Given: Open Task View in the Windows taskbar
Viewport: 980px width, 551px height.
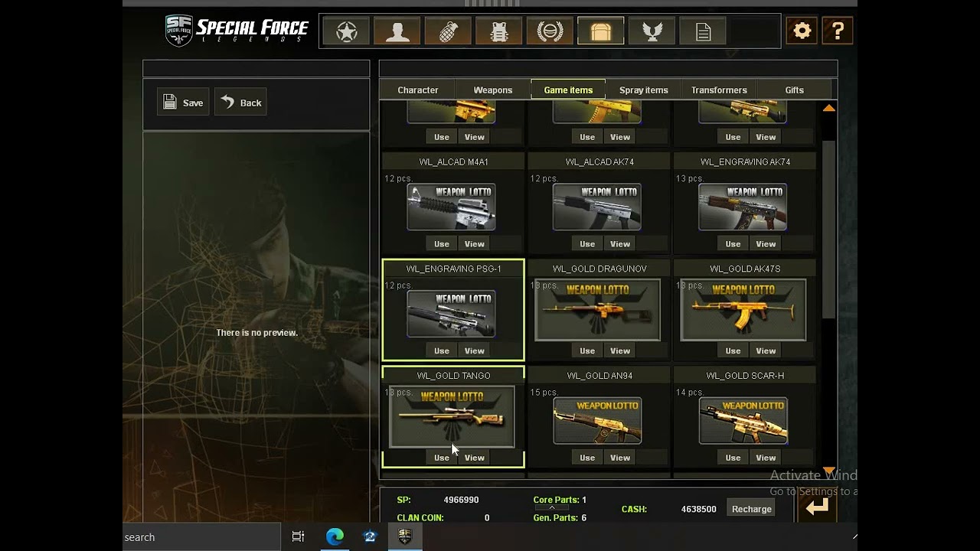Looking at the screenshot, I should (x=298, y=536).
